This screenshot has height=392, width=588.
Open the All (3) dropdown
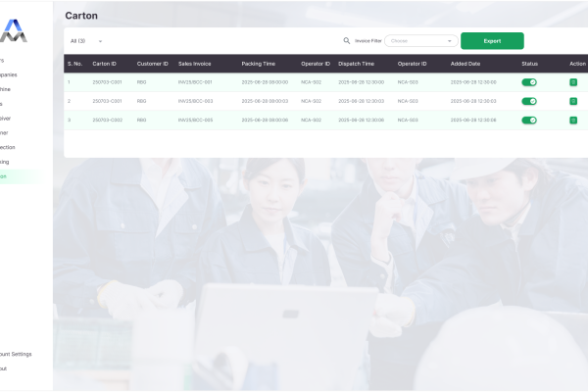pos(86,41)
